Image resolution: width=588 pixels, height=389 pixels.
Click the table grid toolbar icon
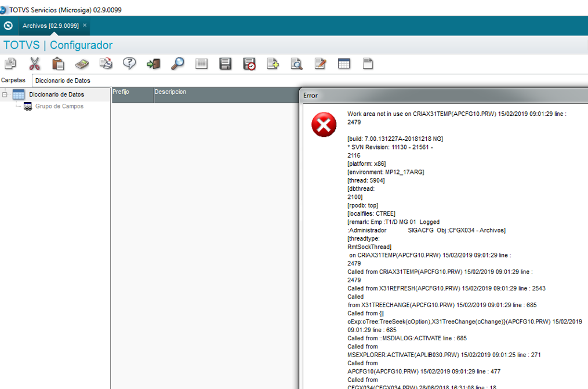(x=344, y=64)
